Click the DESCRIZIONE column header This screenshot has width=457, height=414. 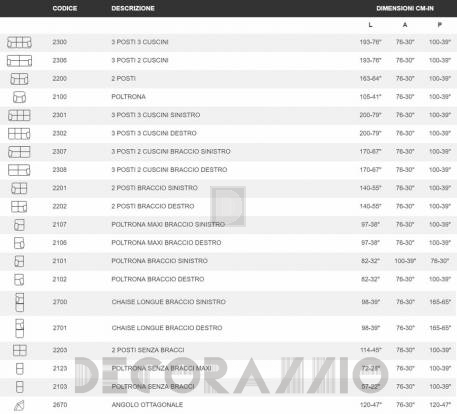[133, 8]
